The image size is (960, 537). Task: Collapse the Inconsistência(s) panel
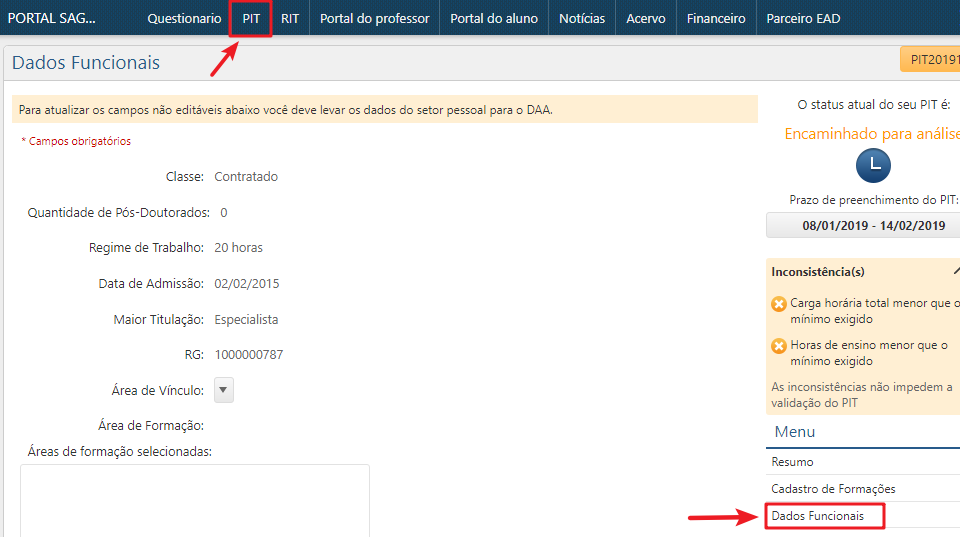(x=955, y=271)
